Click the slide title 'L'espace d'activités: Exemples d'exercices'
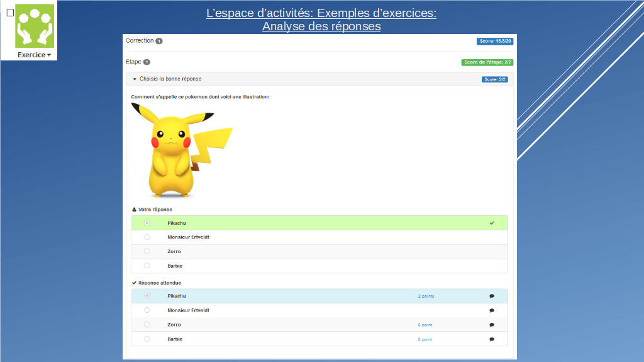This screenshot has width=644, height=362. 321,13
